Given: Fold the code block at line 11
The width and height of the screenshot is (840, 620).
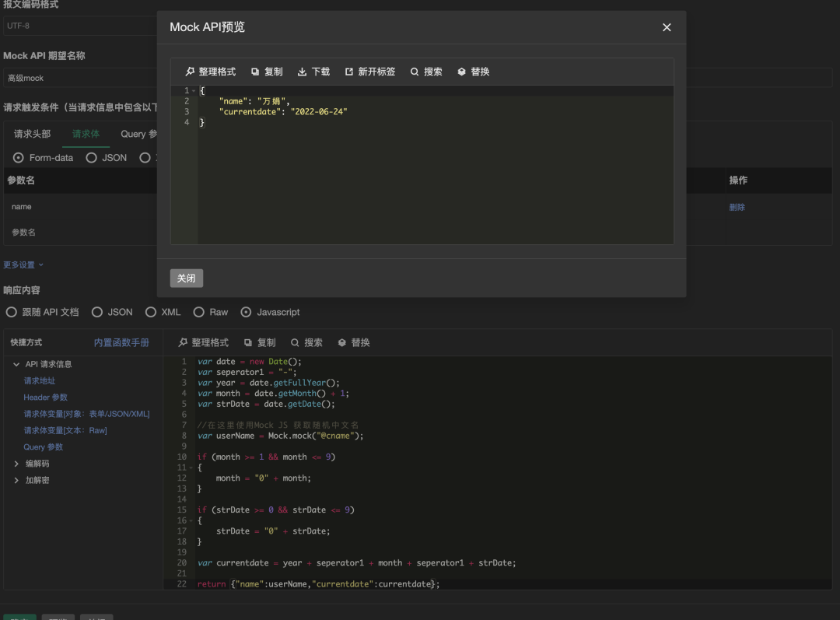Looking at the screenshot, I should point(191,468).
